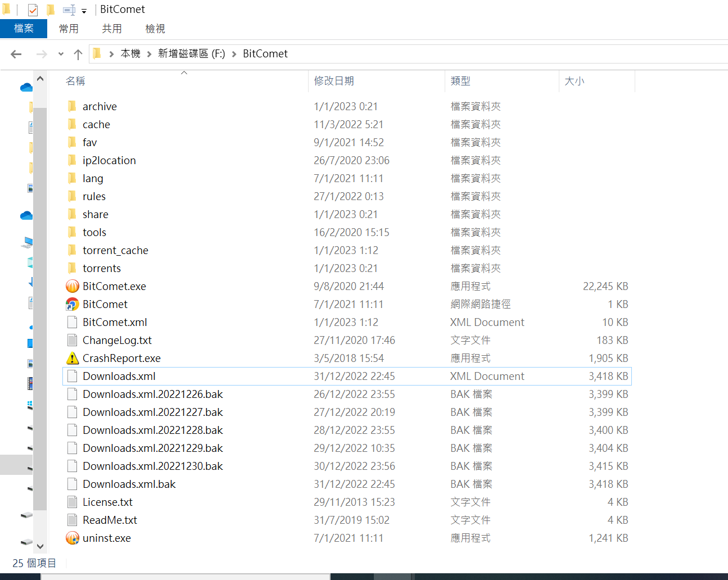The height and width of the screenshot is (580, 728).
Task: Click the Back navigation arrow
Action: 16,54
